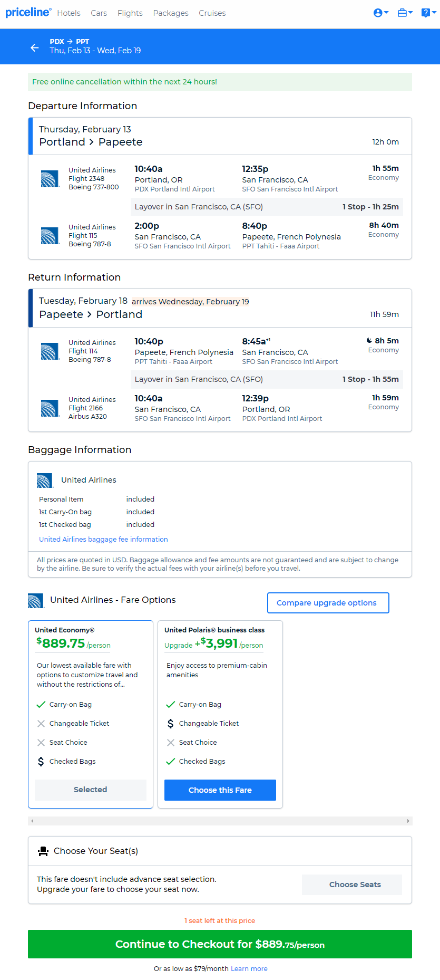Click United logo beside Flight 115

(50, 236)
